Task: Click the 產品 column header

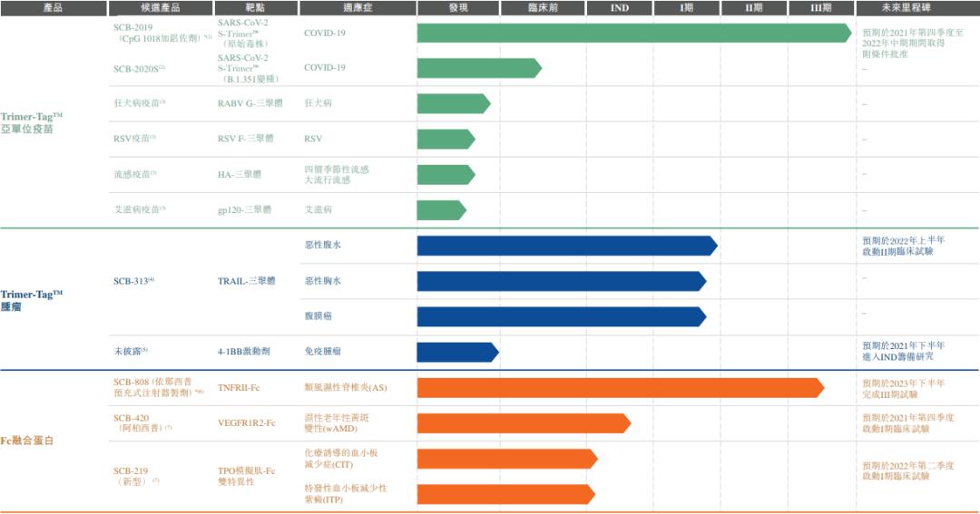Action: point(54,8)
